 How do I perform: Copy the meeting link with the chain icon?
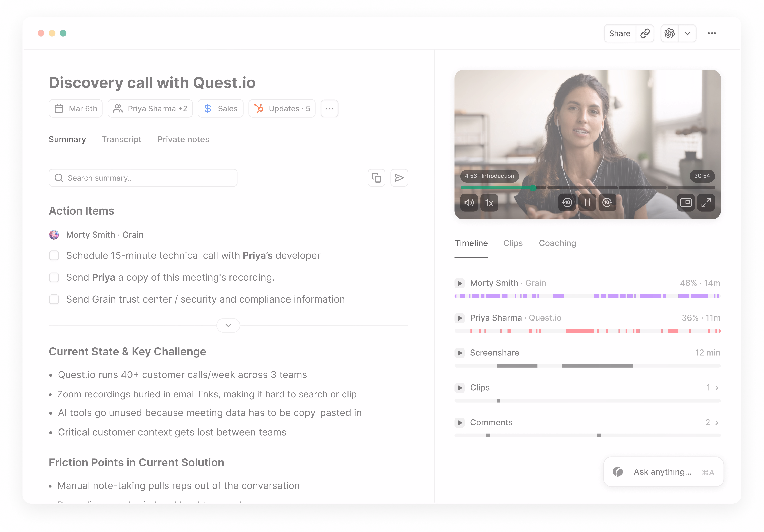pyautogui.click(x=645, y=33)
